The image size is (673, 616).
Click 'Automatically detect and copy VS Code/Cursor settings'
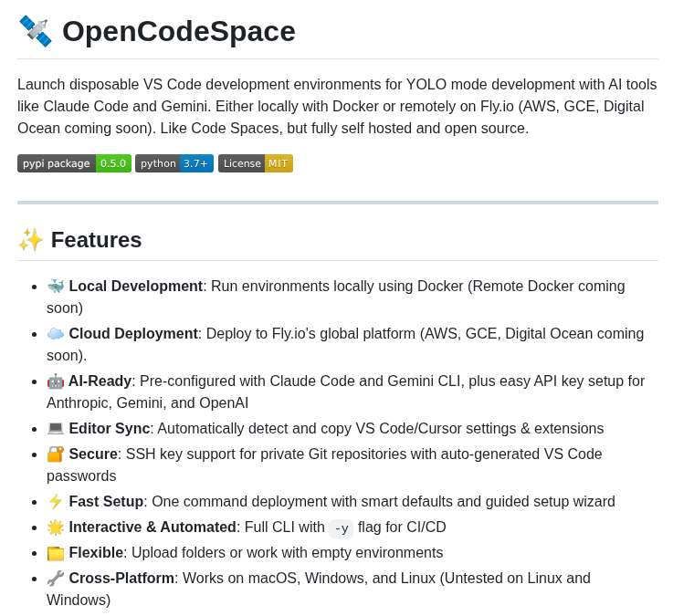coord(337,428)
